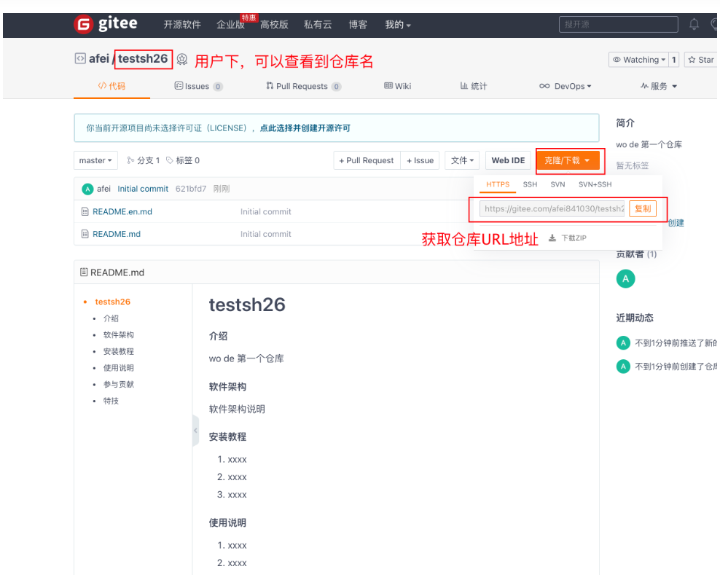Viewport: 720px width, 588px height.
Task: Expand the 服务 dropdown
Action: coord(659,86)
